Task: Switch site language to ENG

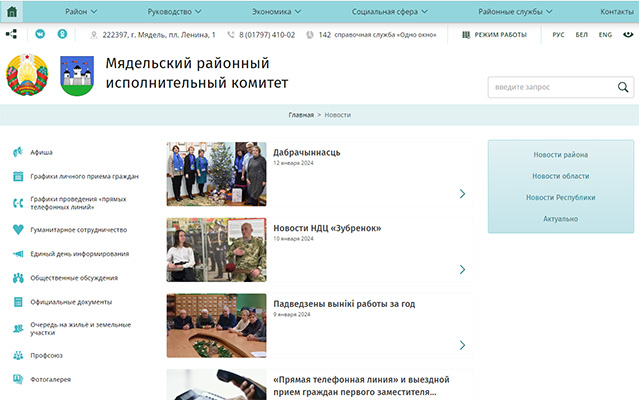Action: [x=605, y=34]
